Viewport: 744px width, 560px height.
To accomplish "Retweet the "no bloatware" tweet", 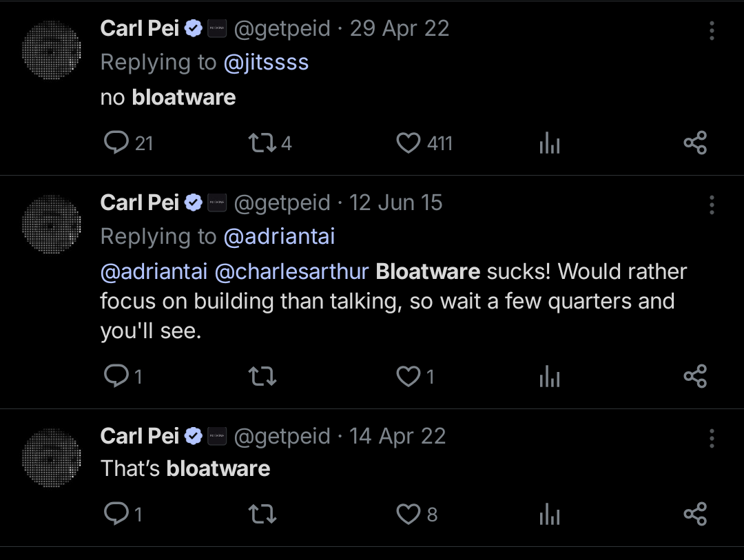I will [x=261, y=143].
